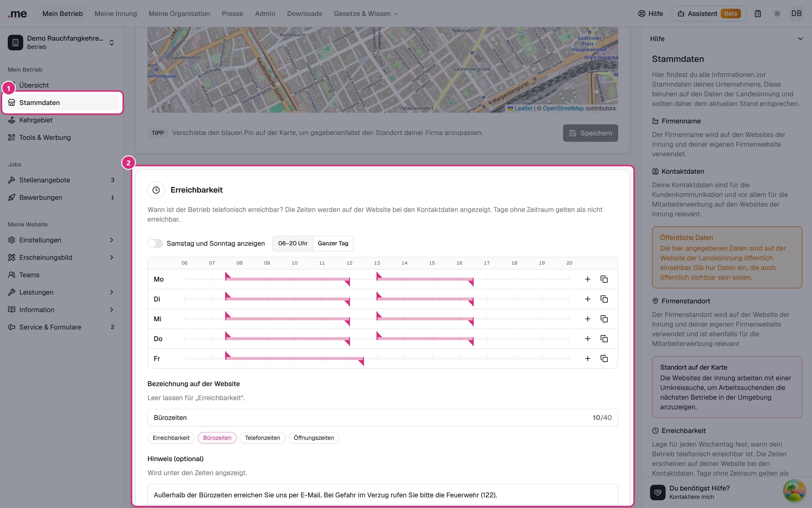
Task: Add a time range for Do
Action: click(587, 339)
